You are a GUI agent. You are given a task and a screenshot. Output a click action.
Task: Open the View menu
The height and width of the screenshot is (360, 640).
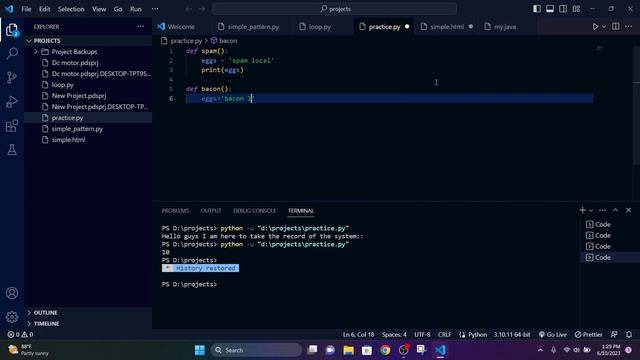99,9
